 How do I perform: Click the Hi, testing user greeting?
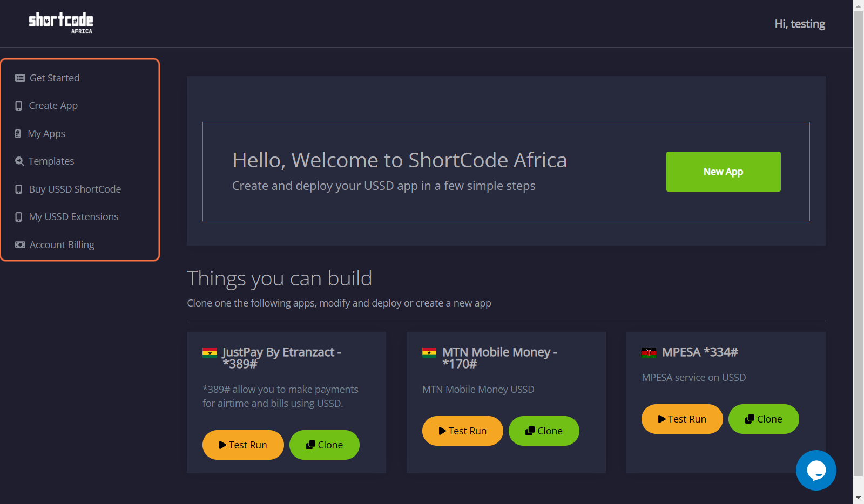tap(800, 24)
